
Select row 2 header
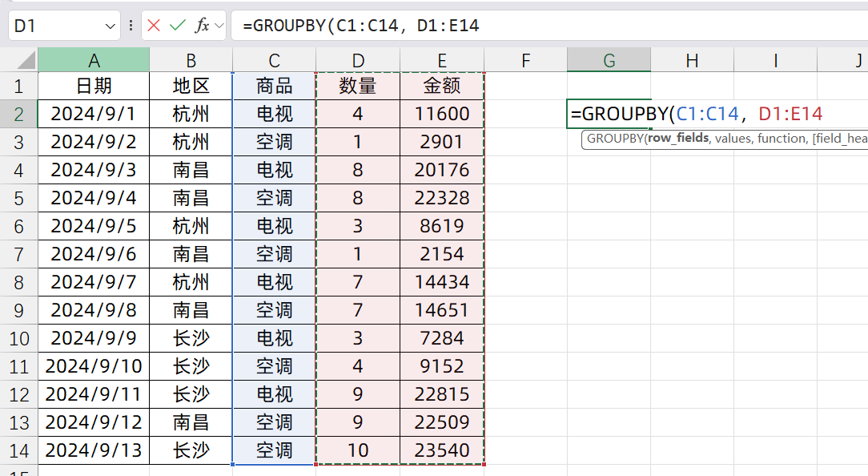pos(18,114)
